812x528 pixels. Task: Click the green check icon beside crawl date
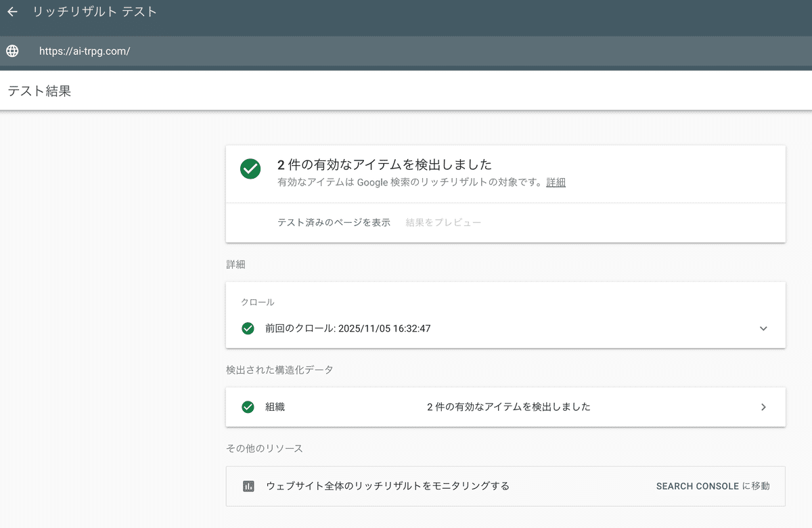point(248,328)
